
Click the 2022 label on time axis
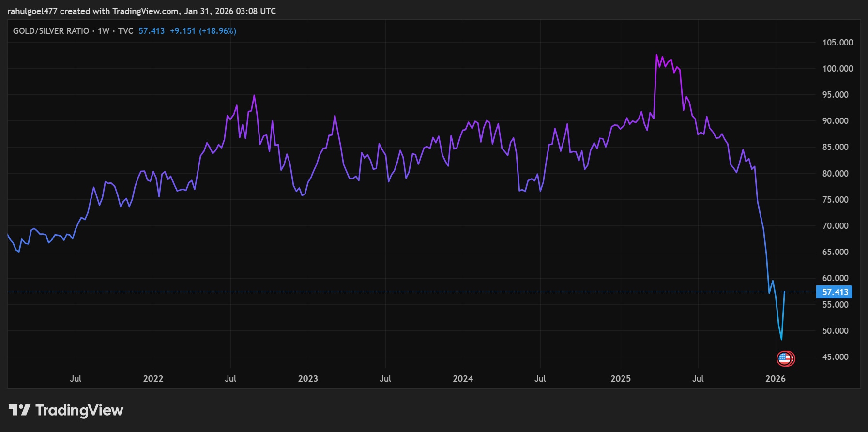click(x=153, y=378)
